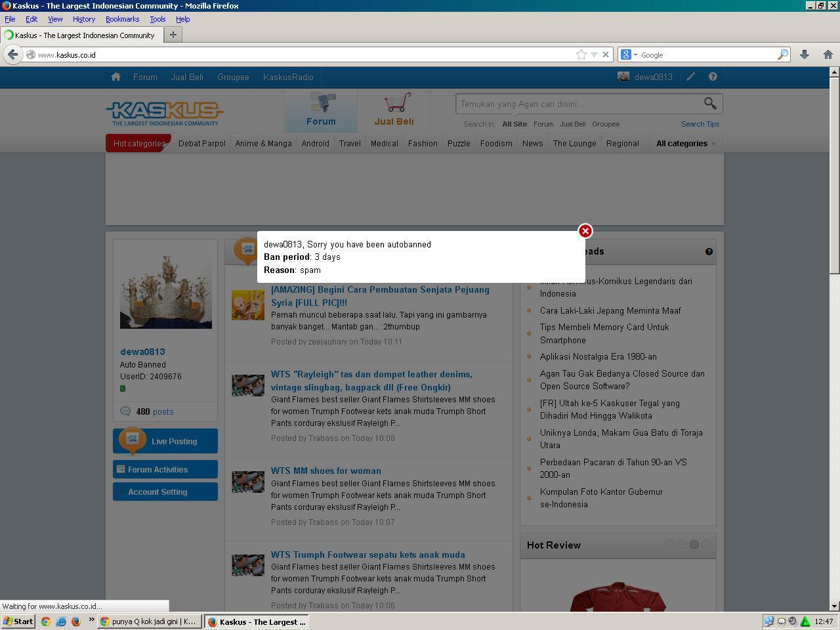
Task: Open The Lounge category
Action: point(574,143)
